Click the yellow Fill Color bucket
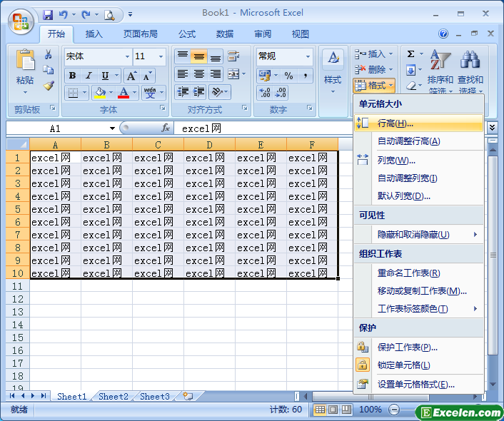Screen dimensions: 504x421 coord(98,93)
